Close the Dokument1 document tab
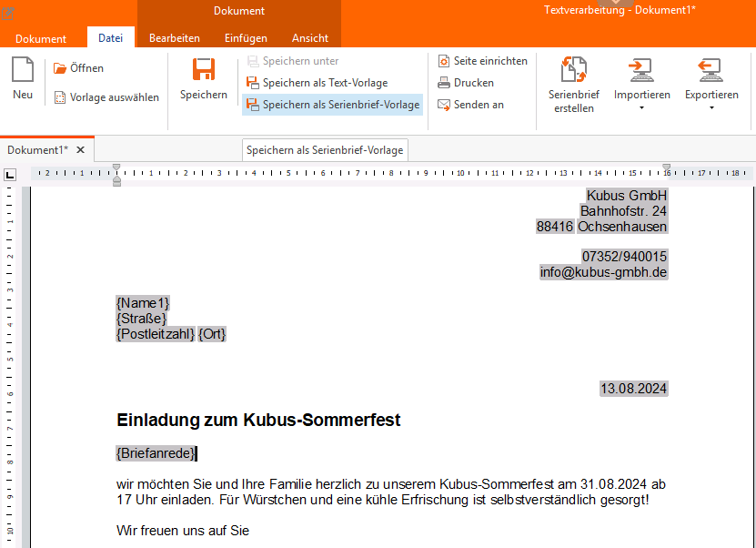The height and width of the screenshot is (548, 756). point(80,150)
